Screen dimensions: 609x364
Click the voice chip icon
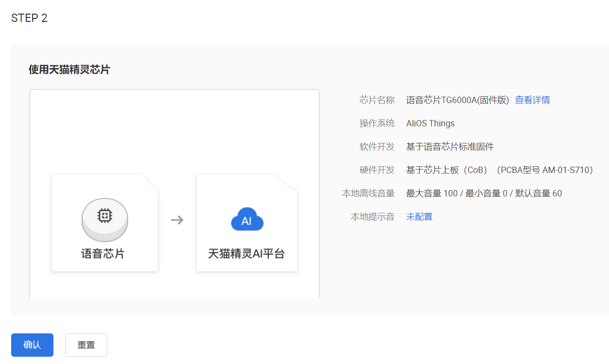click(x=104, y=220)
